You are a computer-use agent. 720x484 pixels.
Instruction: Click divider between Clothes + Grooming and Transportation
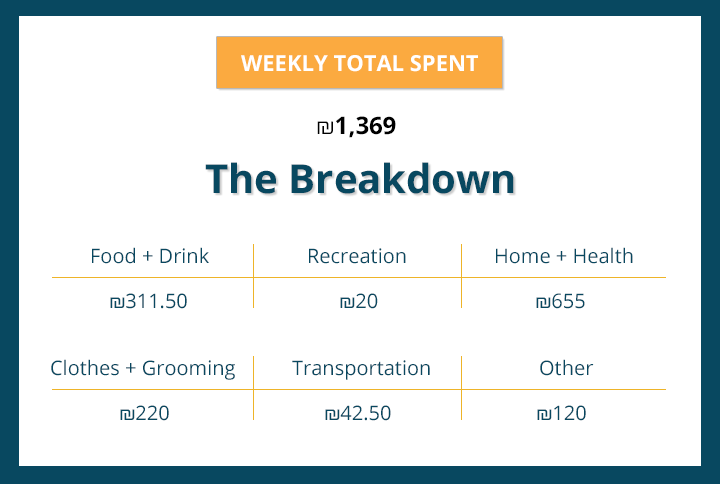254,388
